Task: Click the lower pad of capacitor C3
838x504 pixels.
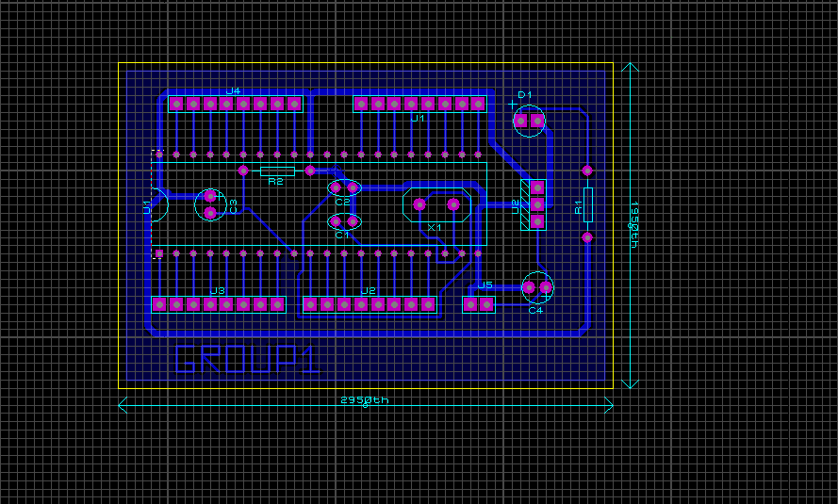Action: tap(210, 213)
